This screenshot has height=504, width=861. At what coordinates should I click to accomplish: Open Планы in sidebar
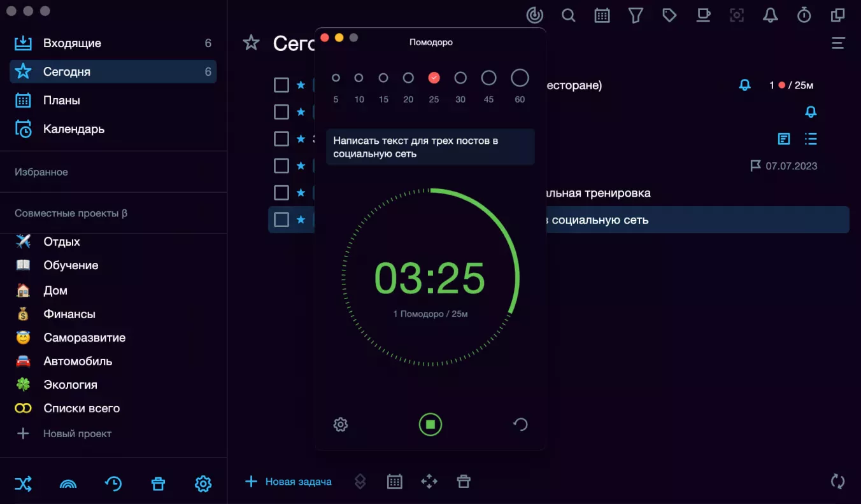tap(113, 101)
